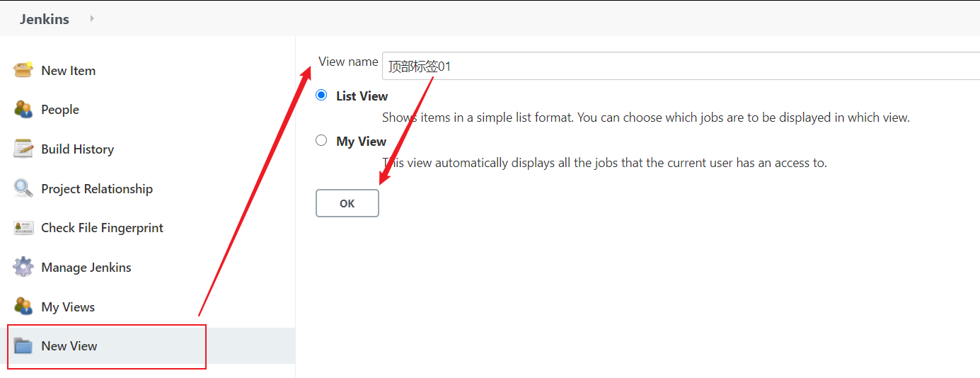Click the My View label text
Screen dimensions: 980x378
tap(361, 141)
